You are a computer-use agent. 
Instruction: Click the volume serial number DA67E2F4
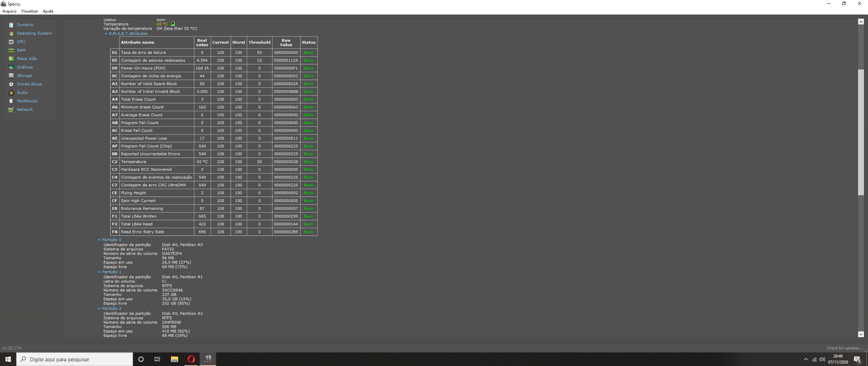point(172,254)
